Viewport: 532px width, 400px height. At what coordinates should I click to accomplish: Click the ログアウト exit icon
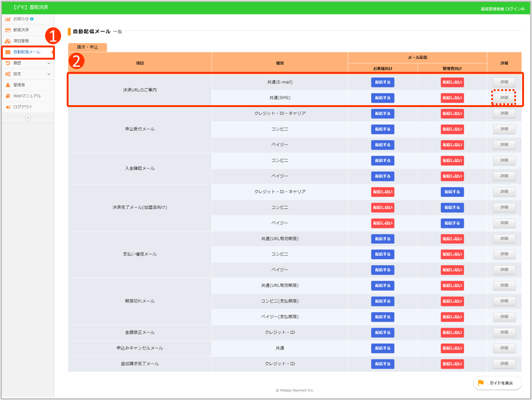pos(8,107)
